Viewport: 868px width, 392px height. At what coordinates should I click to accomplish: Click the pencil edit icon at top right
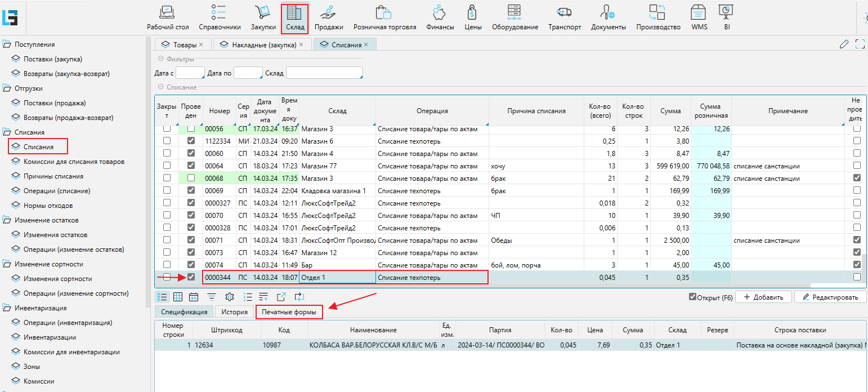(843, 44)
